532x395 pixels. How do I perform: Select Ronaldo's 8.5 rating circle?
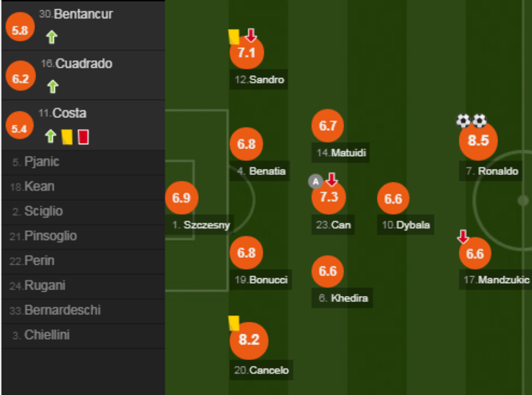[x=478, y=141]
